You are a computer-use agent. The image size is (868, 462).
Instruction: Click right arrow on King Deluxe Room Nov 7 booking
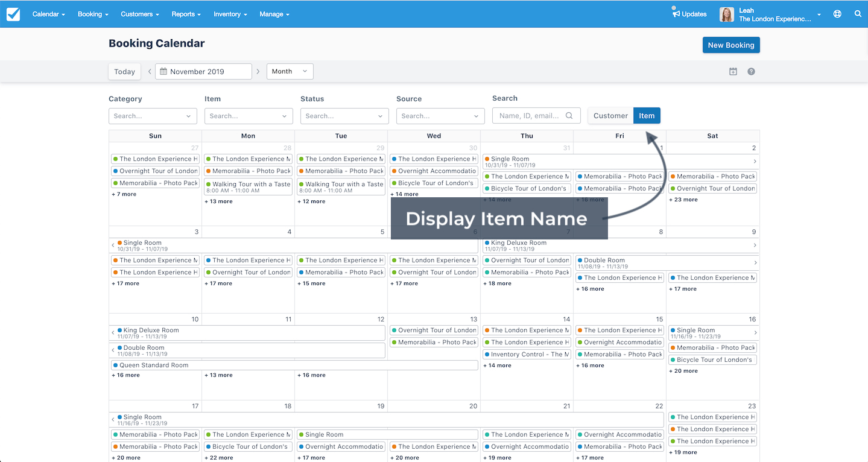(755, 245)
